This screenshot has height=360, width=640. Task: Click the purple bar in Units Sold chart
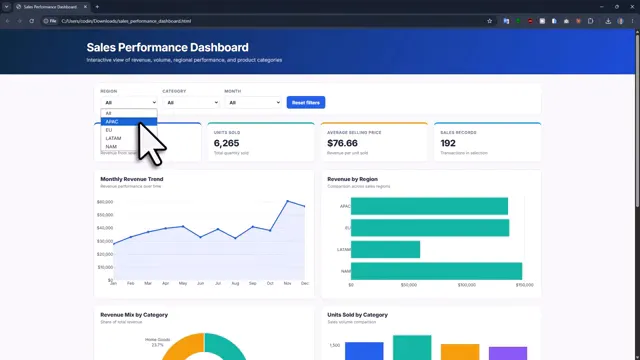[508, 353]
